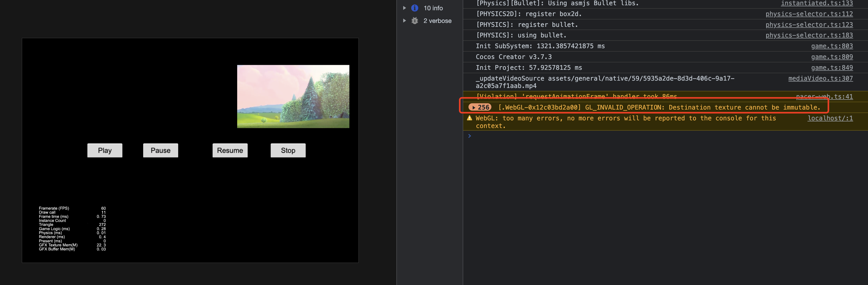Expand the 10 info messages group
The width and height of the screenshot is (868, 285).
coord(404,8)
